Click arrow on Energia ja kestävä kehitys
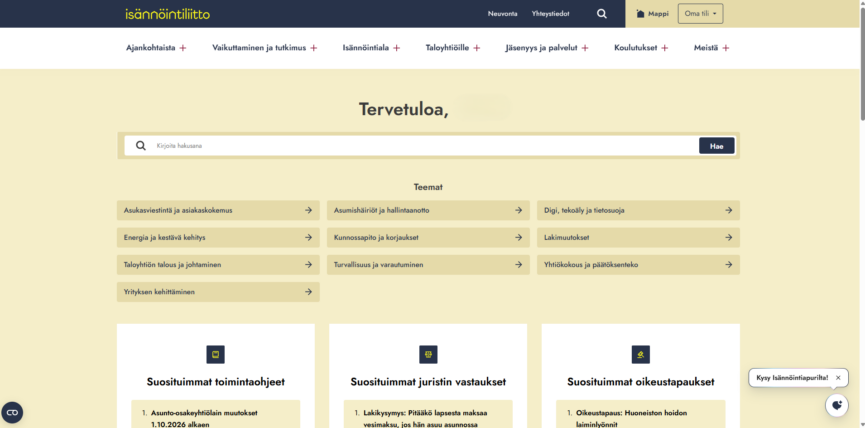The height and width of the screenshot is (428, 865). pos(308,237)
